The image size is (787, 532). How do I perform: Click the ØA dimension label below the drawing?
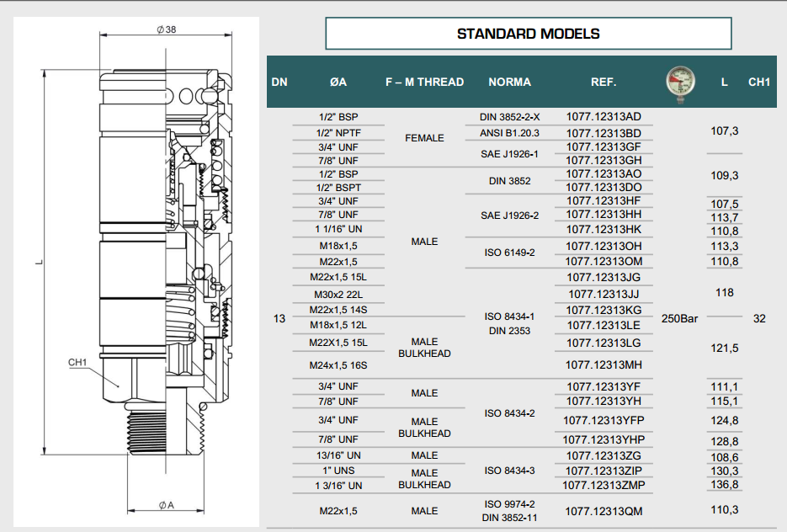pyautogui.click(x=166, y=505)
